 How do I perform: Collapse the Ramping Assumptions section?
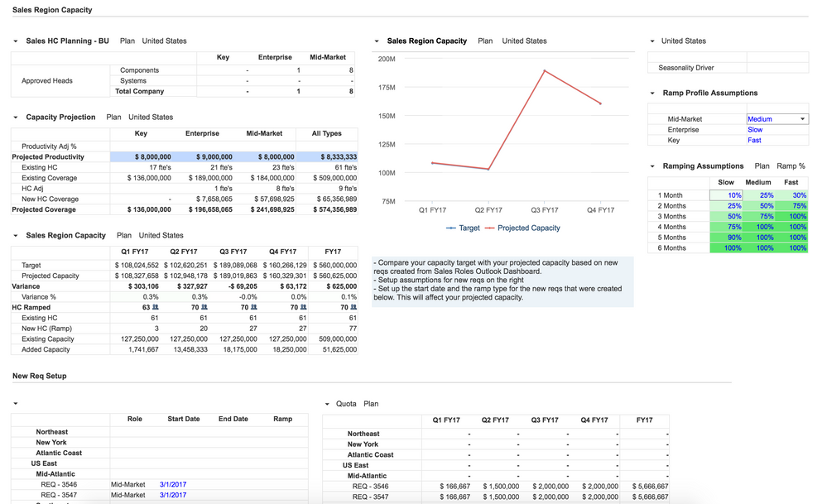652,166
